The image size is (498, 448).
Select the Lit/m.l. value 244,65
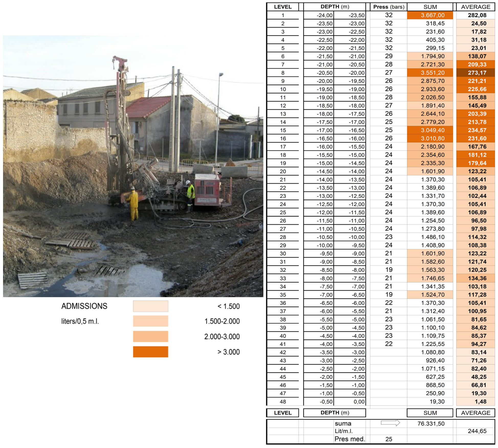pyautogui.click(x=477, y=431)
